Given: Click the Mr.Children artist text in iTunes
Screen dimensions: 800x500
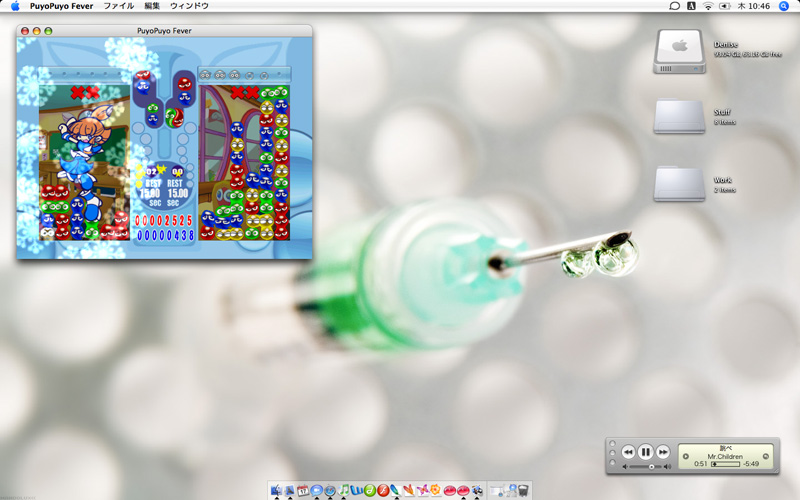Looking at the screenshot, I should 725,457.
